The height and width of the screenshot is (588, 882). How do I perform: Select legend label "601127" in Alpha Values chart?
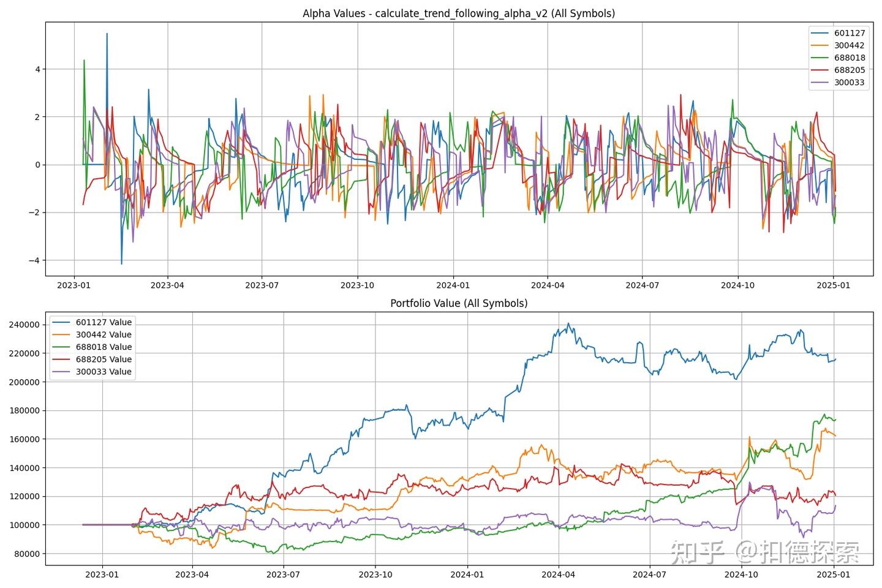(850, 33)
